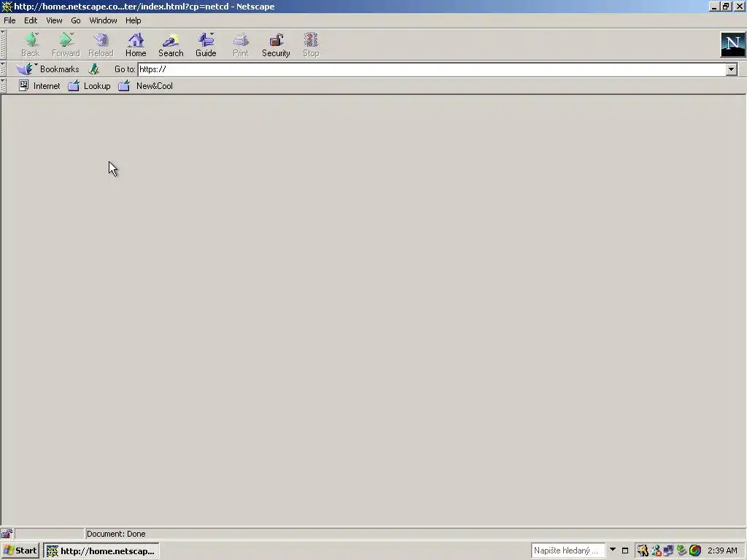Click the page location proxy icon

(x=94, y=69)
